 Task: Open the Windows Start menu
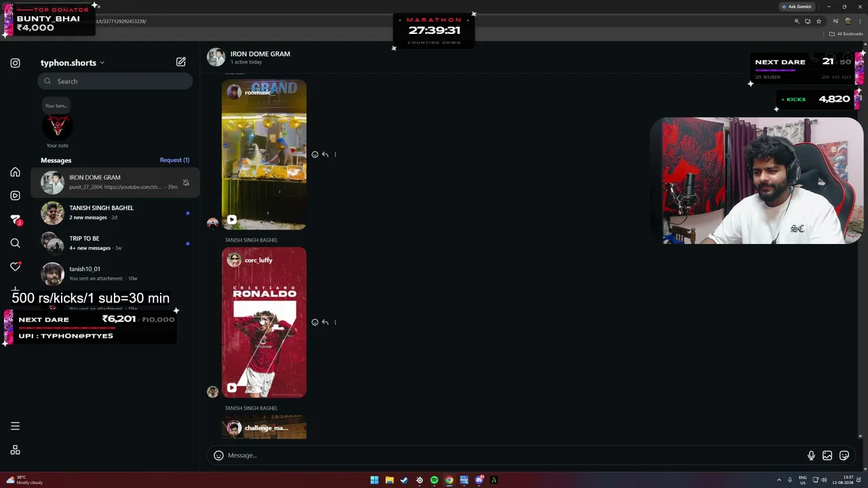(374, 480)
